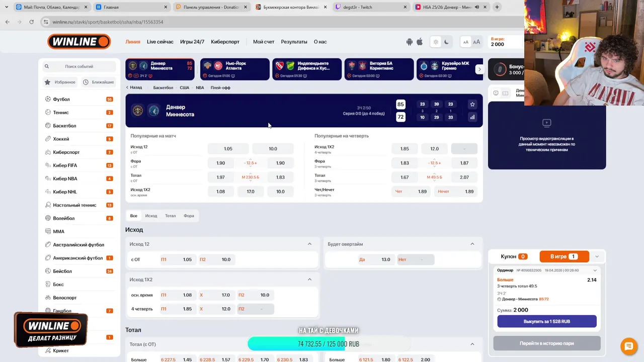This screenshot has width=644, height=362.
Task: Switch to the В игре tab
Action: click(x=564, y=256)
